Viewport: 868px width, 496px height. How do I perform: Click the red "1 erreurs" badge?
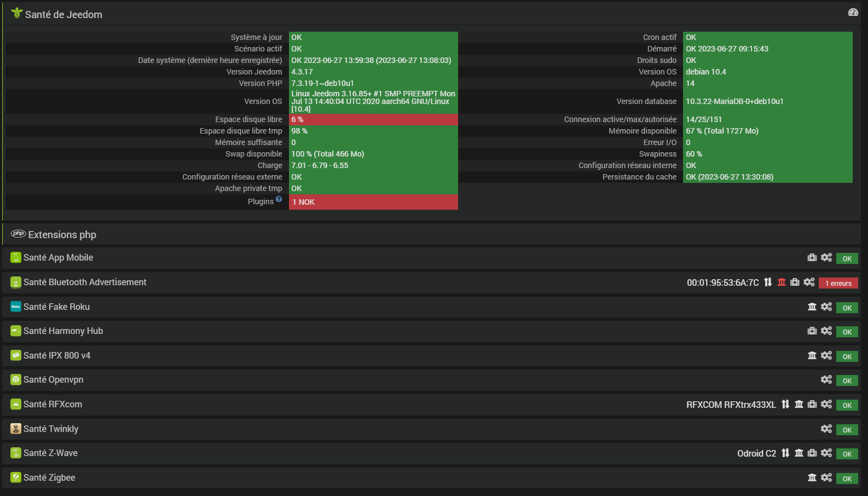(x=838, y=283)
